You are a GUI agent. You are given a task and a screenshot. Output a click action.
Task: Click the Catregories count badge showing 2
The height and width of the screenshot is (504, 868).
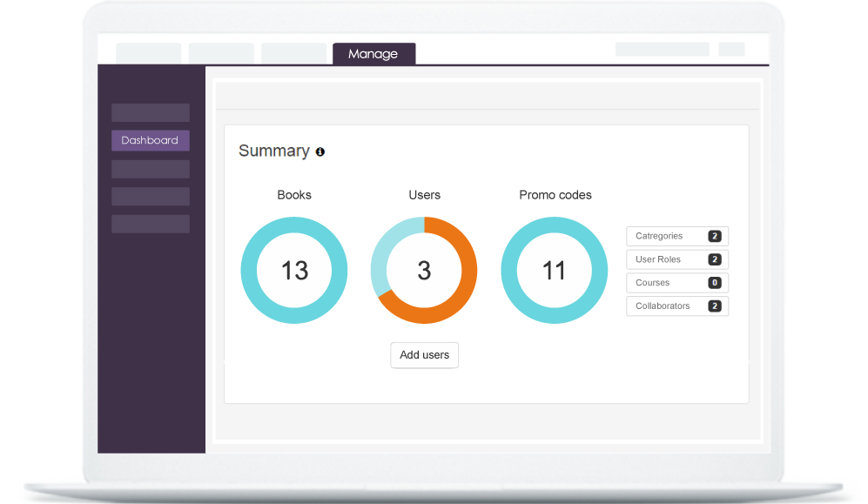(x=715, y=235)
